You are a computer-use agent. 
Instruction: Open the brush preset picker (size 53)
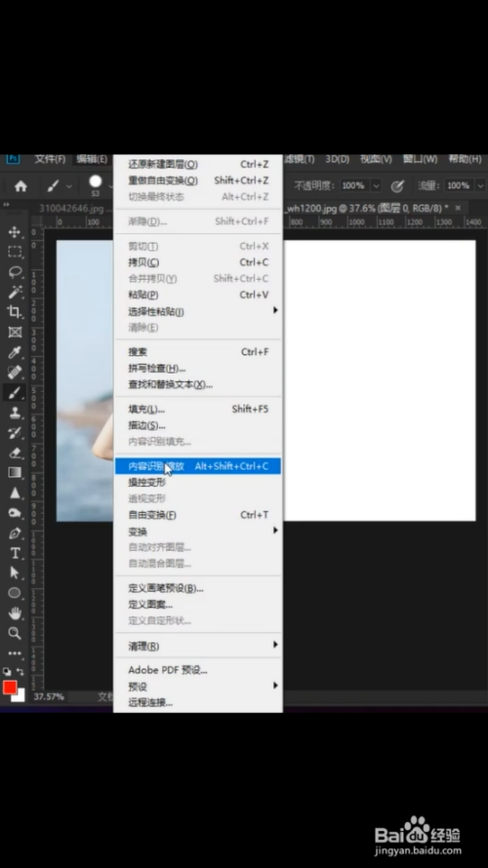pos(96,185)
